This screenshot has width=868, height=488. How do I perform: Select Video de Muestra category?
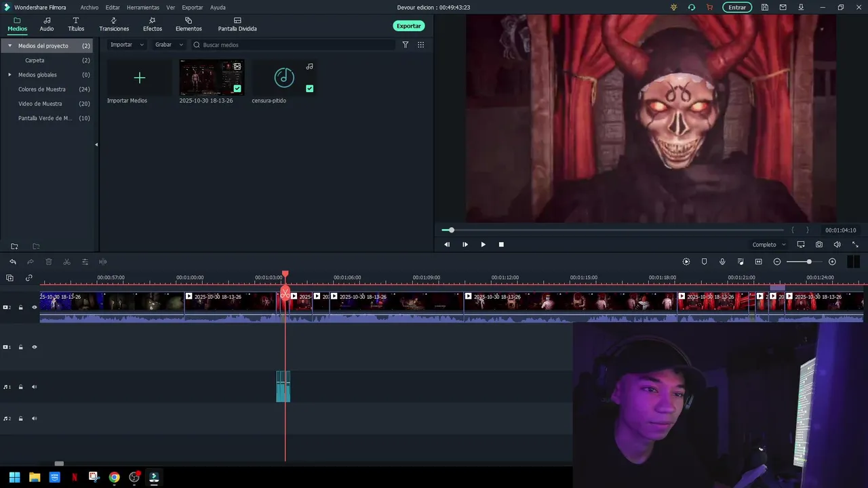click(40, 104)
